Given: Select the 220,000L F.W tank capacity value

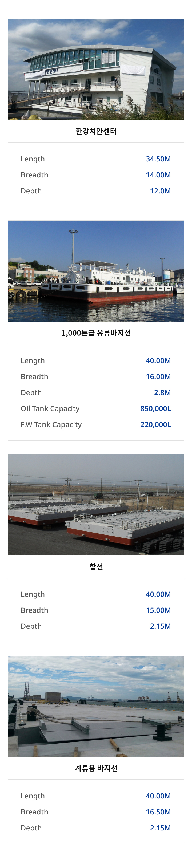Looking at the screenshot, I should [x=155, y=424].
